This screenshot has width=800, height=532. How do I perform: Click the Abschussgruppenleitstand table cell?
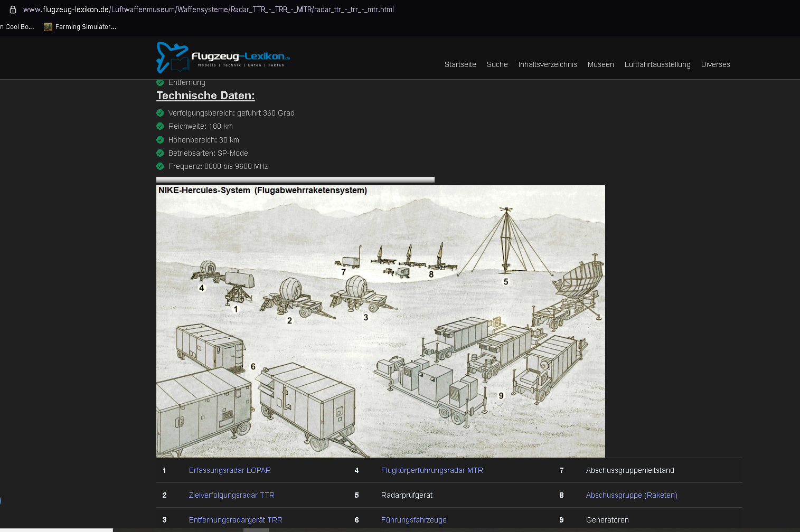pos(630,470)
